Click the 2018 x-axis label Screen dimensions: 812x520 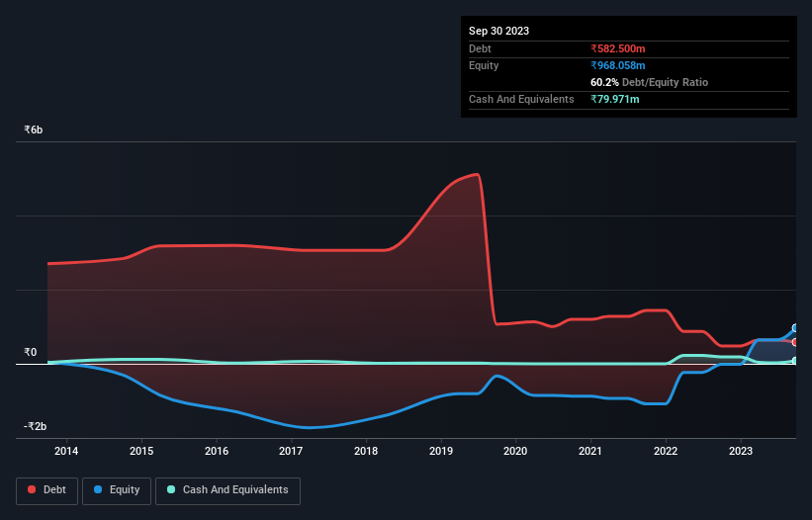coord(366,451)
